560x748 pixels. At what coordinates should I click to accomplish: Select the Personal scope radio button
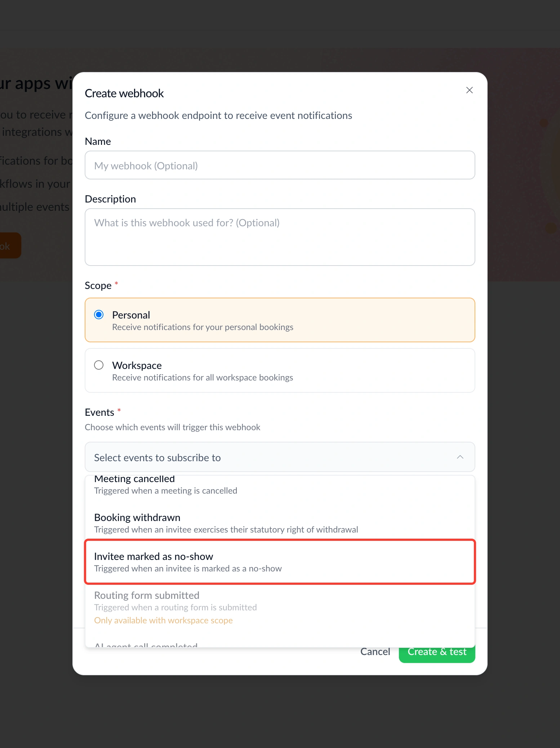tap(99, 315)
